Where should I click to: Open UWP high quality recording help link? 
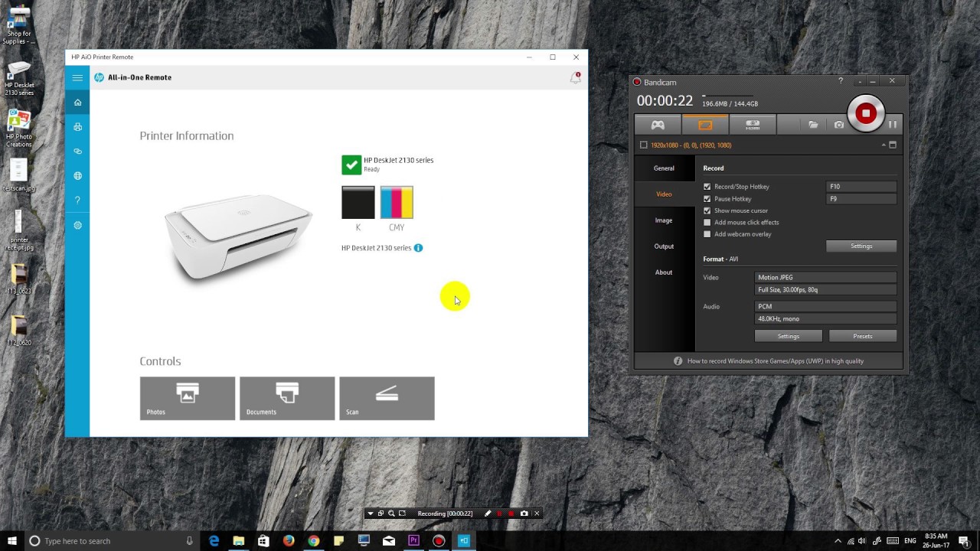[x=775, y=361]
